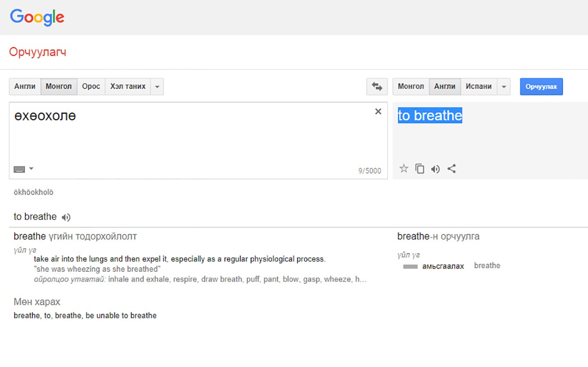Viewport: 588px width, 367px height.
Task: Select Орос as the source language
Action: coord(91,86)
